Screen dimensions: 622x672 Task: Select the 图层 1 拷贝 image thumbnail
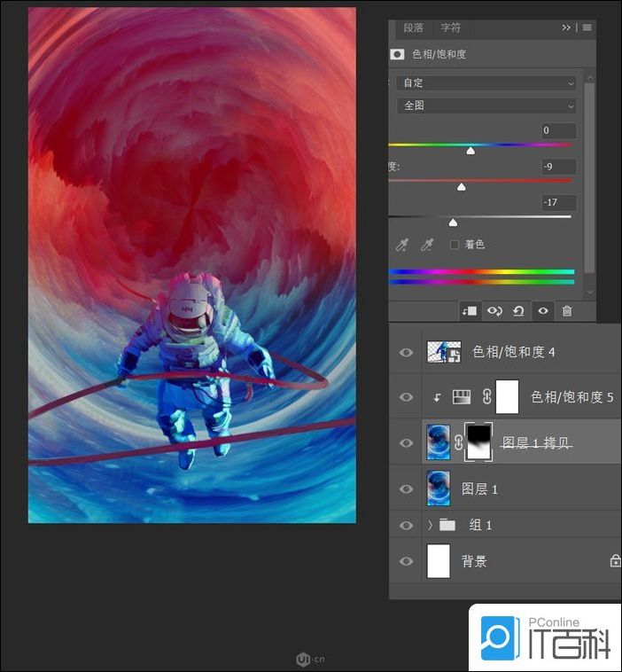tap(439, 442)
